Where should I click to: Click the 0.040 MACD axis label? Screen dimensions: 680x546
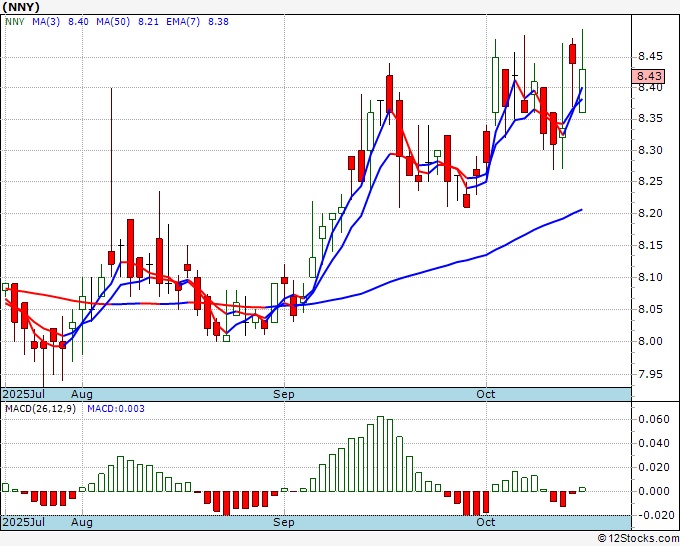point(654,443)
